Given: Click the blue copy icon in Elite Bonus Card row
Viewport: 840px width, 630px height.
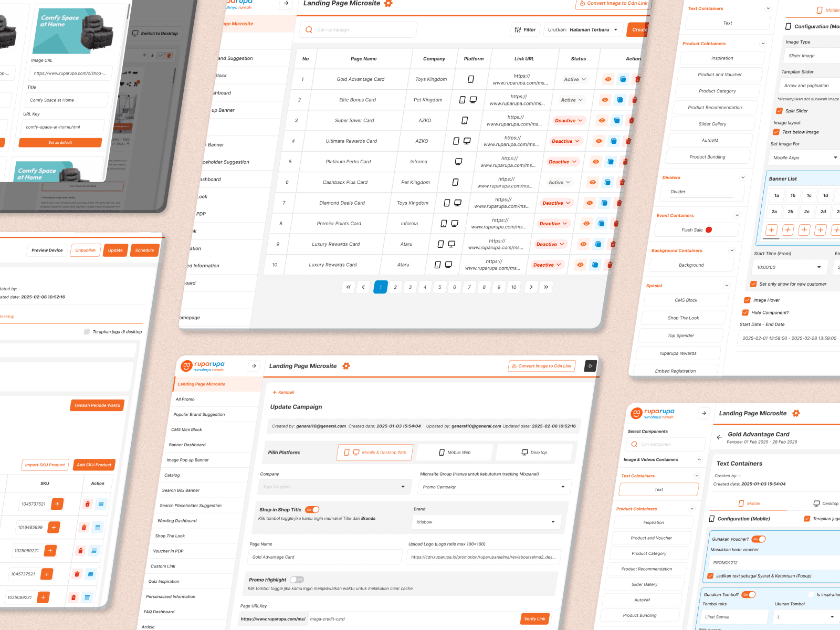Looking at the screenshot, I should coord(620,100).
